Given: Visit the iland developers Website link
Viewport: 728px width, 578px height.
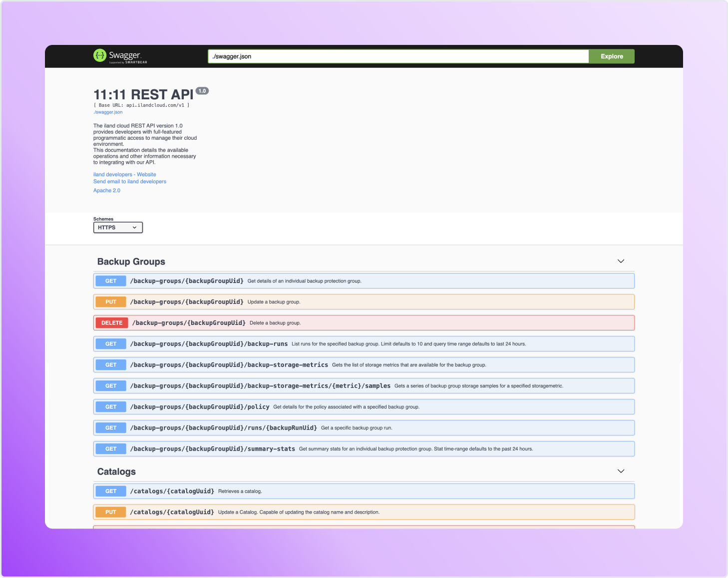Looking at the screenshot, I should pyautogui.click(x=124, y=174).
